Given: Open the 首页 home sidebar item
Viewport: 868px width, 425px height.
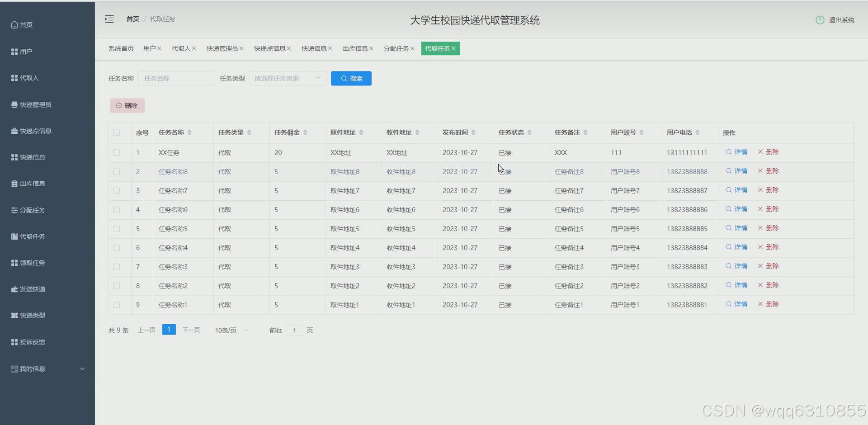Looking at the screenshot, I should point(26,25).
